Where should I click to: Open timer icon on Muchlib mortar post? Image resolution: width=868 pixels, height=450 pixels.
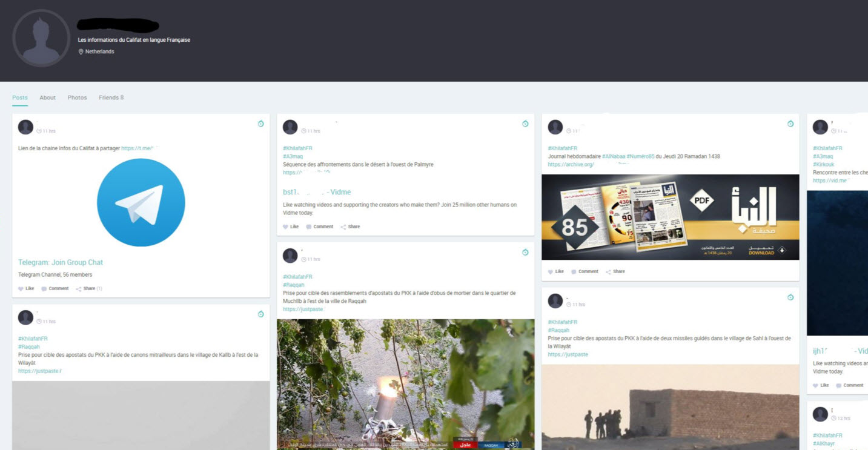pos(525,252)
